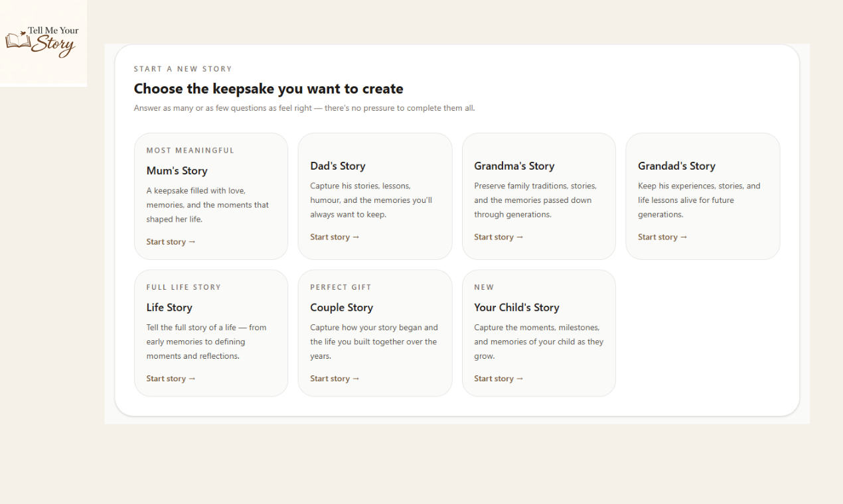Start story link in Grandad's Story card
The image size is (843, 504).
(663, 237)
